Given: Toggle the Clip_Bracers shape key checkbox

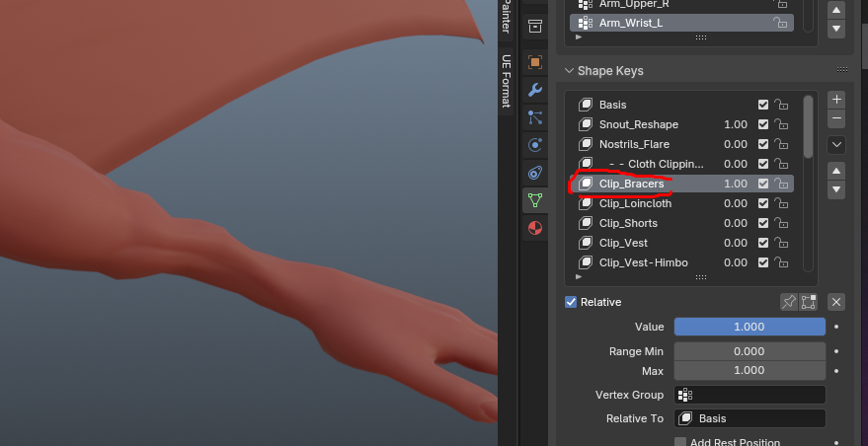Looking at the screenshot, I should (763, 184).
